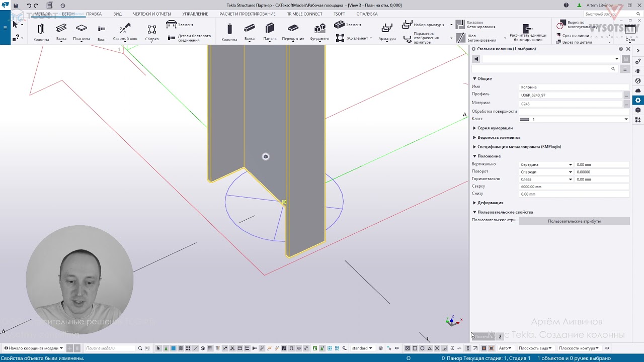Switch to the ВИД ribbon tab

(117, 14)
